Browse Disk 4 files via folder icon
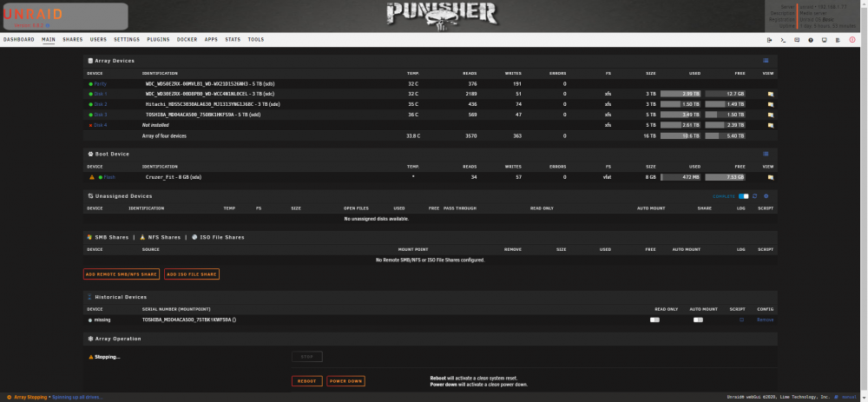This screenshot has width=868, height=402. pyautogui.click(x=770, y=125)
